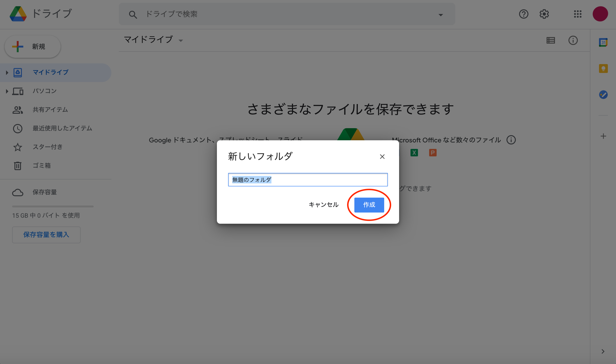Open search options dropdown arrow
This screenshot has height=364, width=616.
[441, 15]
